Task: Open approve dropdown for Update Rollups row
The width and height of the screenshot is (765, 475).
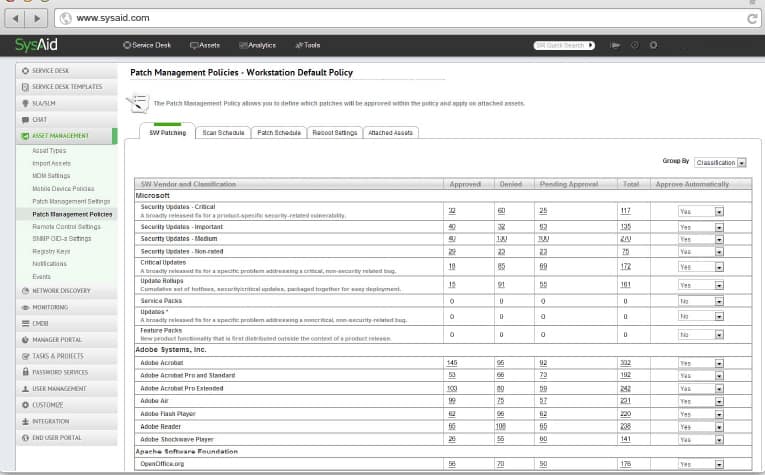Action: point(701,285)
